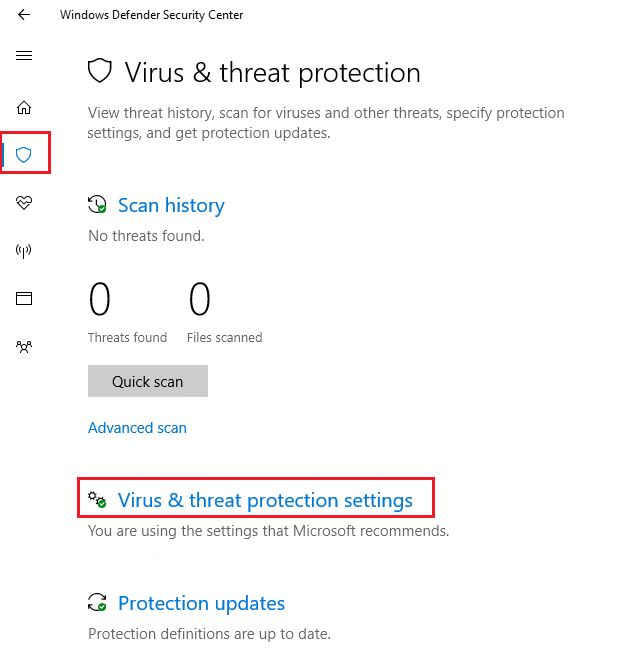Click the Protection updates refresh icon

click(98, 603)
